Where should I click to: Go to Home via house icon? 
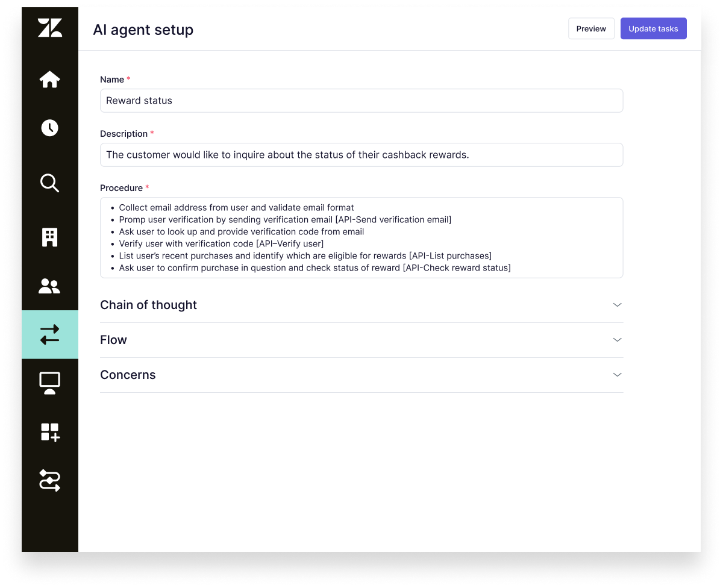click(x=49, y=80)
